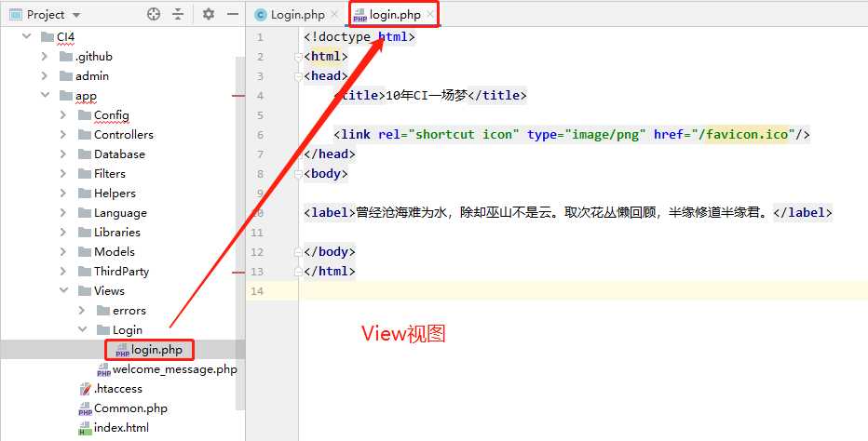The height and width of the screenshot is (441, 868).
Task: Fold the head tag at line 3
Action: (x=299, y=75)
